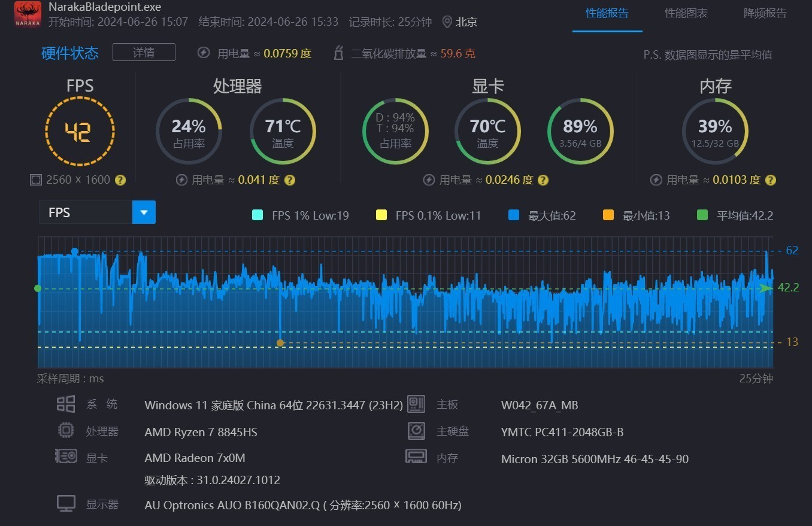Click the 25分钟 chart axis label
This screenshot has height=526, width=812.
coord(756,378)
